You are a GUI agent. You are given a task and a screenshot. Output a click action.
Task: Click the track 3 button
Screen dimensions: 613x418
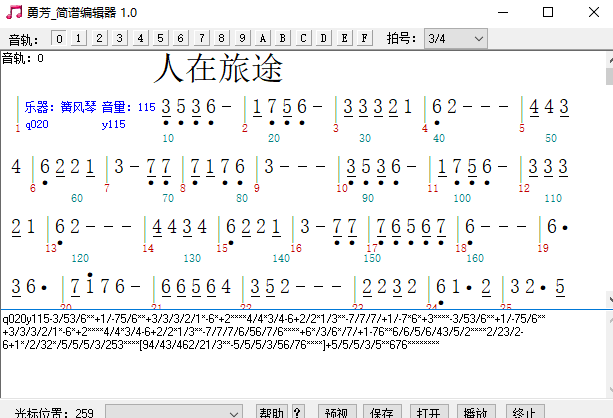pyautogui.click(x=120, y=38)
